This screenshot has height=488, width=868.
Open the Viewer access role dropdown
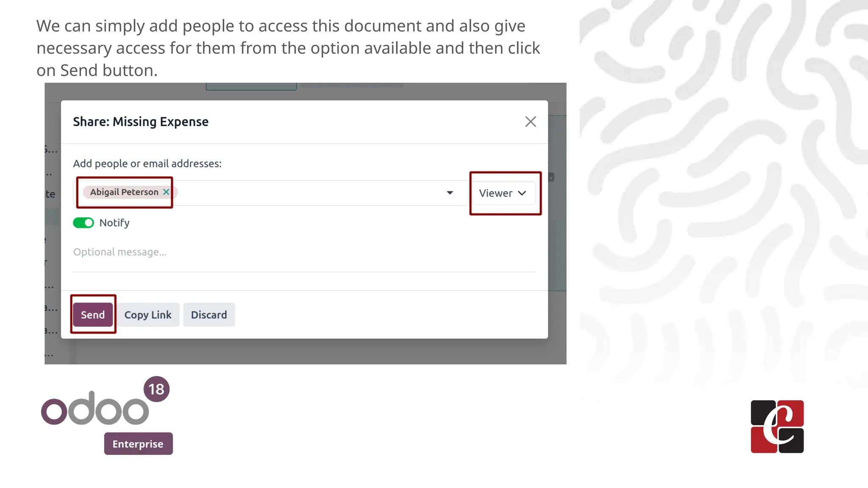point(503,193)
